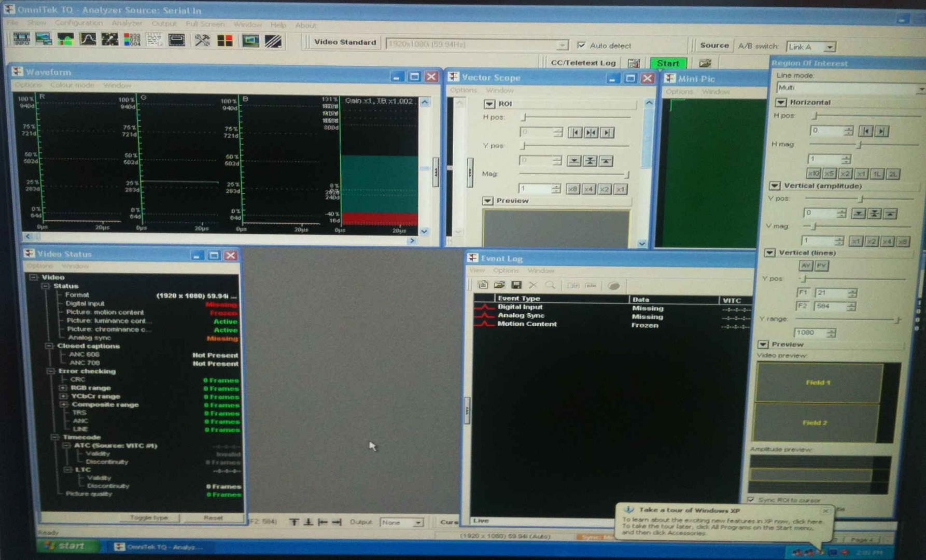Screen dimensions: 926x560
Task: Collapse the Horizontal section in Region Of Interest
Action: (x=781, y=102)
